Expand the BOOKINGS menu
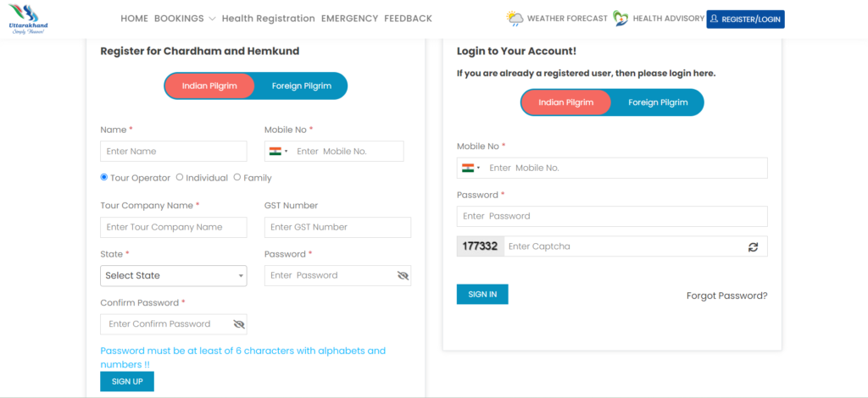The height and width of the screenshot is (398, 868). pos(185,19)
